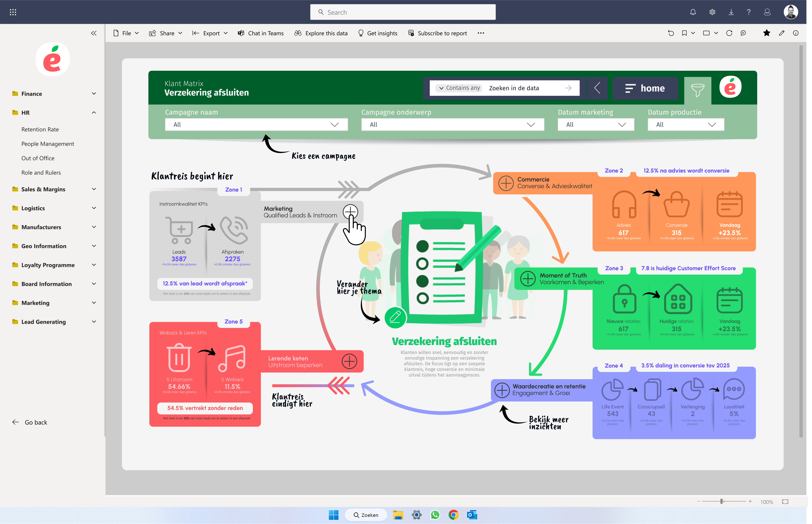The height and width of the screenshot is (524, 812).
Task: Open the Export menu
Action: 210,33
